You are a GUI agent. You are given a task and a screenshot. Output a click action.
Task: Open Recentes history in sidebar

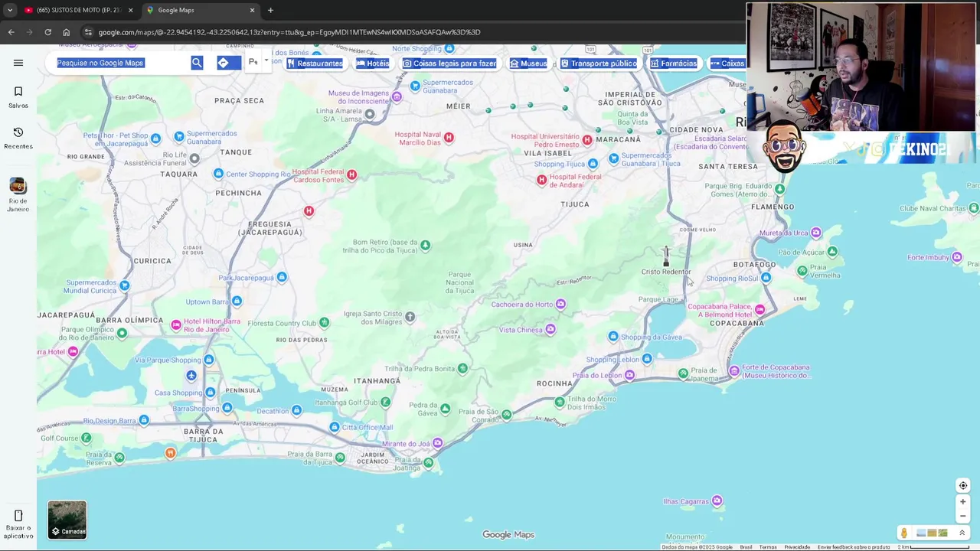click(x=18, y=138)
